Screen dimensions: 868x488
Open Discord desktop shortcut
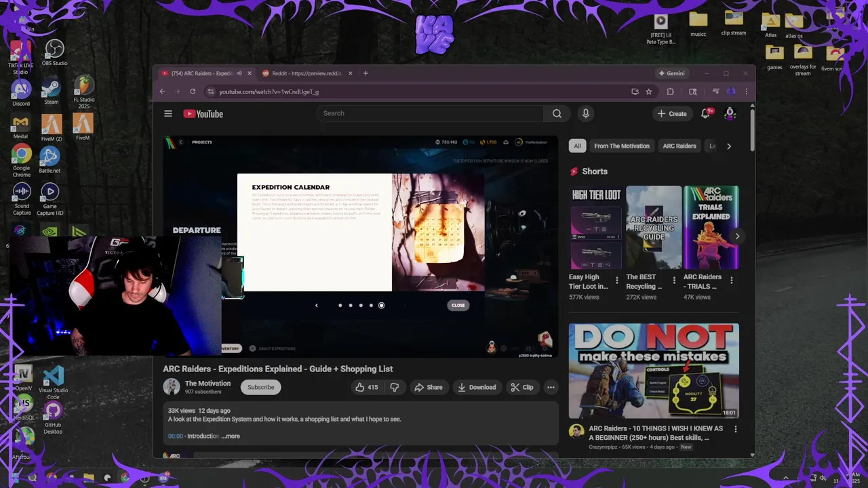click(21, 93)
